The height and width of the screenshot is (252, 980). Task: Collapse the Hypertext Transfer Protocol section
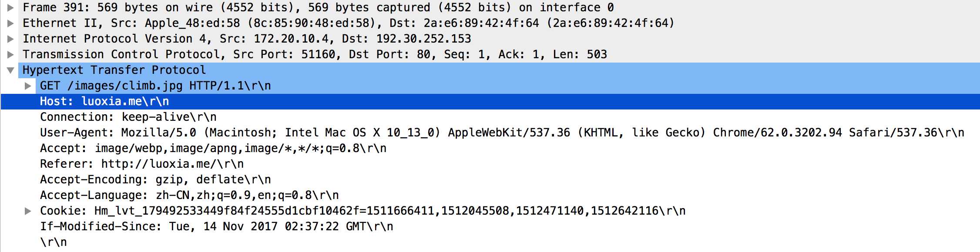[10, 70]
